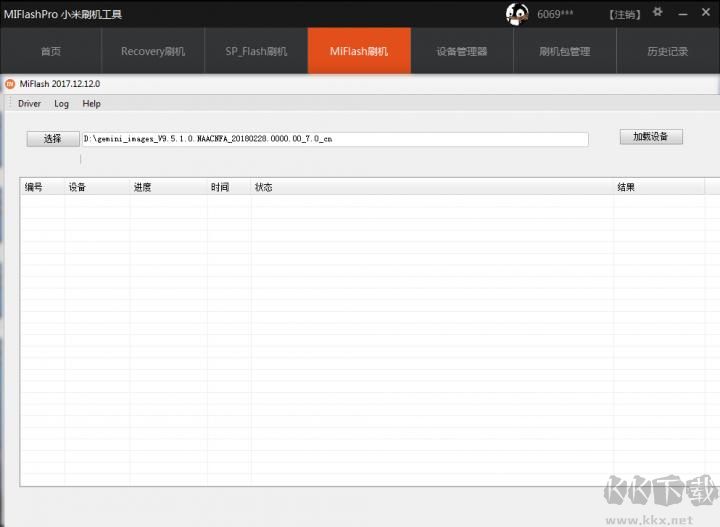Screen dimensions: 720x527
Task: Click the 【注销】 logout link
Action: point(624,15)
